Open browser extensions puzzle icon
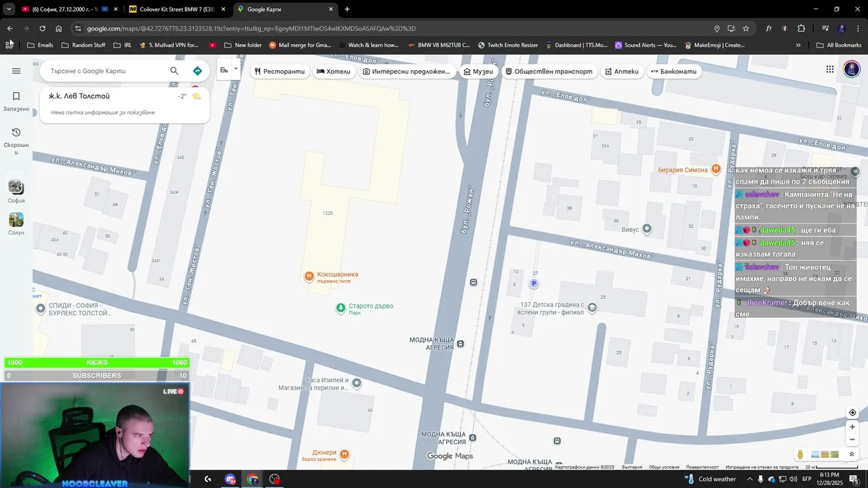Image resolution: width=868 pixels, height=488 pixels. tap(802, 28)
